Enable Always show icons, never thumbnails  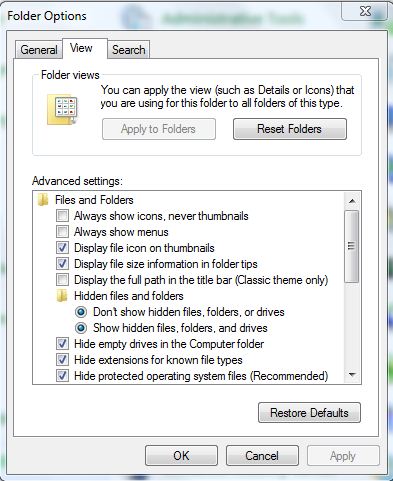point(62,216)
